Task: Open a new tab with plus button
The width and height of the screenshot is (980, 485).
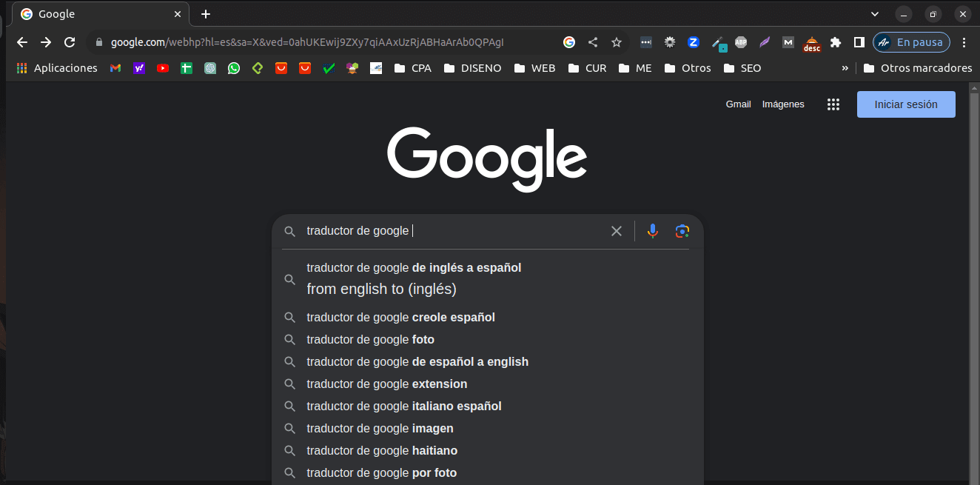Action: (206, 14)
